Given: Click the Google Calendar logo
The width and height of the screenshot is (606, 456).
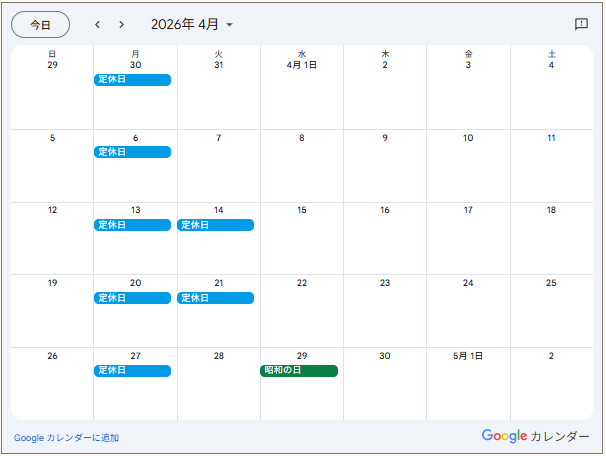Looking at the screenshot, I should 535,436.
